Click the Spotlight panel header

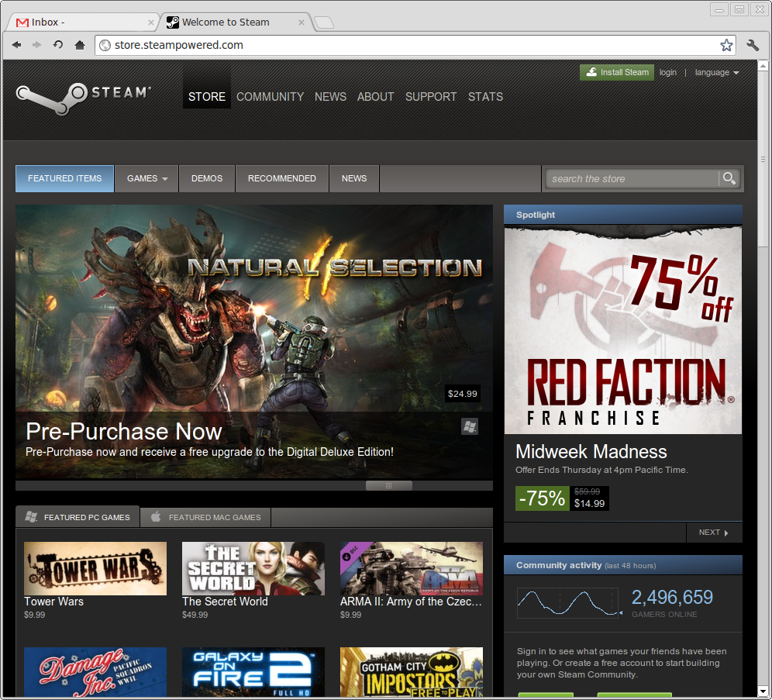623,215
